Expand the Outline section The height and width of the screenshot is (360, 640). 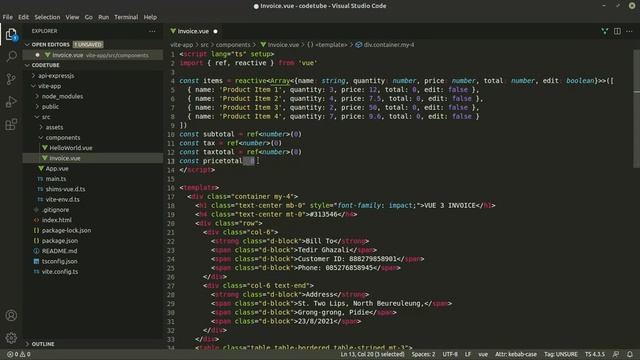43,344
